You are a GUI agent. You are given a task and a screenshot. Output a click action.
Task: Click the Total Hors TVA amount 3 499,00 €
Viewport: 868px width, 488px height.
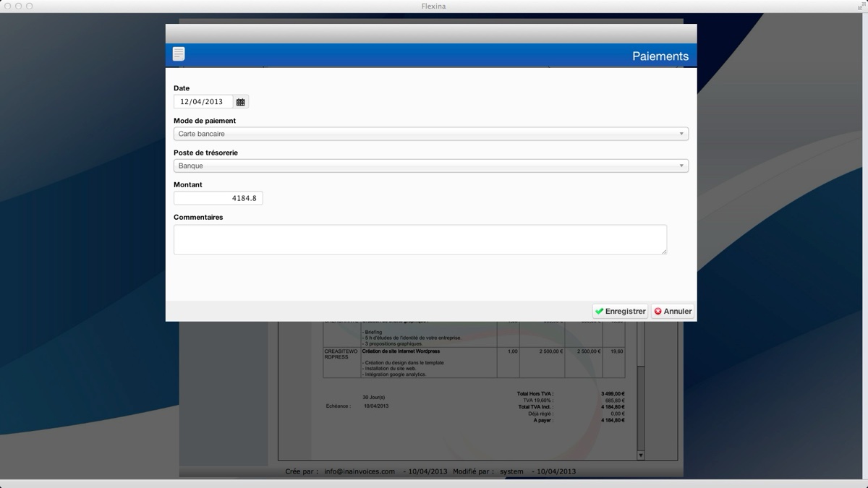pos(613,394)
